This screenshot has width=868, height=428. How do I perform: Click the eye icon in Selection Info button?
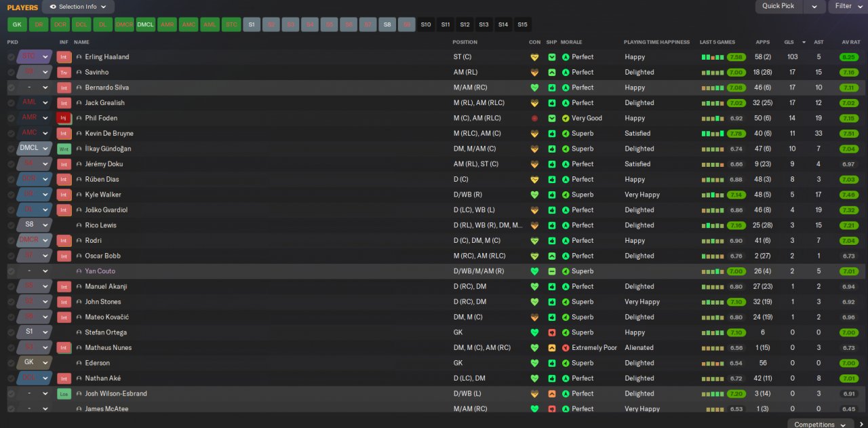[x=53, y=7]
